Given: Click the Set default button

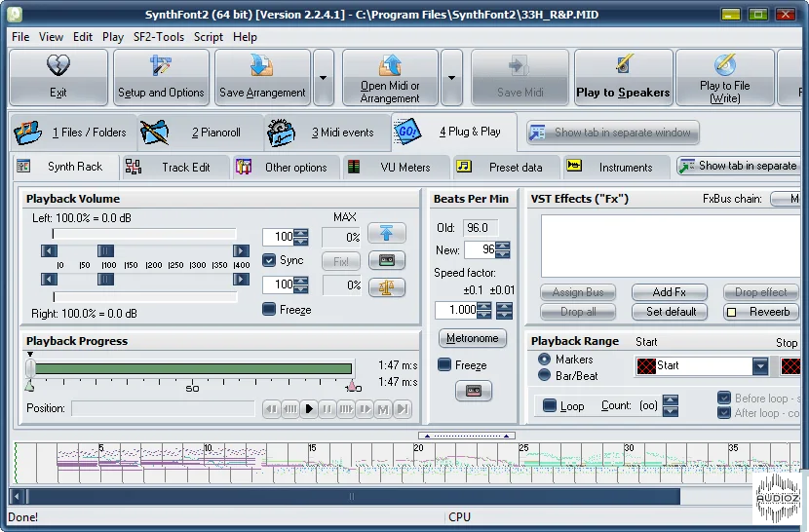Looking at the screenshot, I should pos(671,312).
